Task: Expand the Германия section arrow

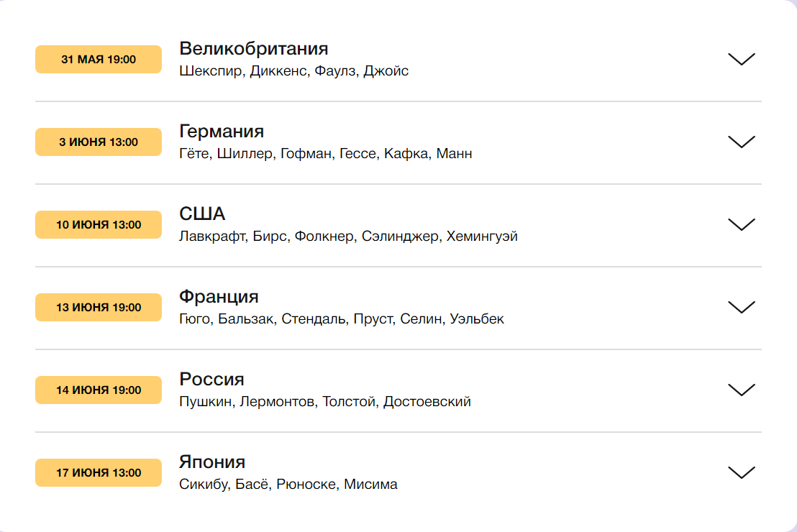Action: coord(741,142)
